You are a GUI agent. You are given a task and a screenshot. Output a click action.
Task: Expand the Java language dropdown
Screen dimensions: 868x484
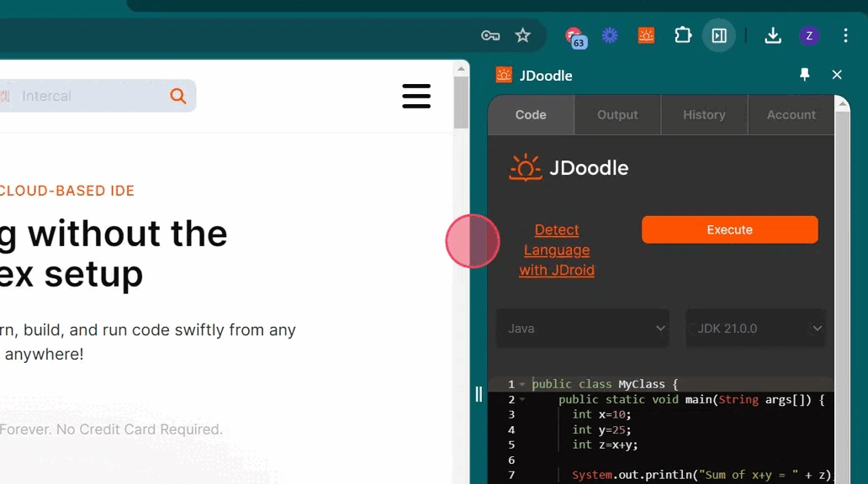(583, 329)
